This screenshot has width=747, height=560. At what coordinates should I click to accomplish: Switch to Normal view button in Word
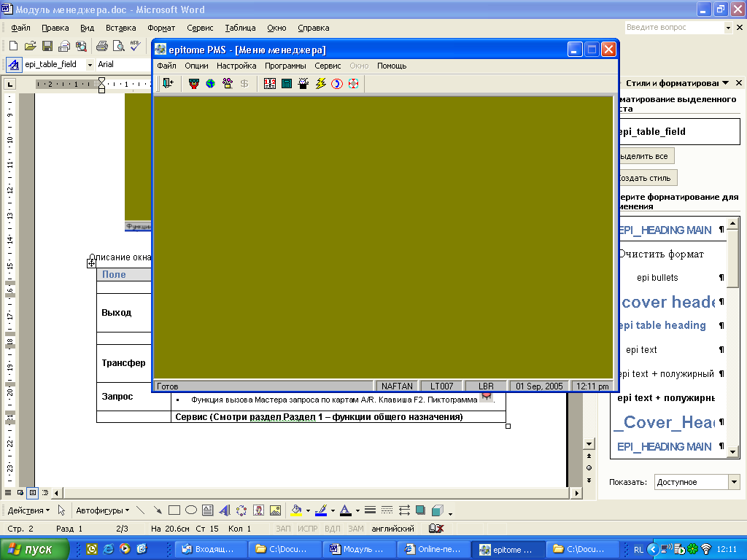pos(7,492)
